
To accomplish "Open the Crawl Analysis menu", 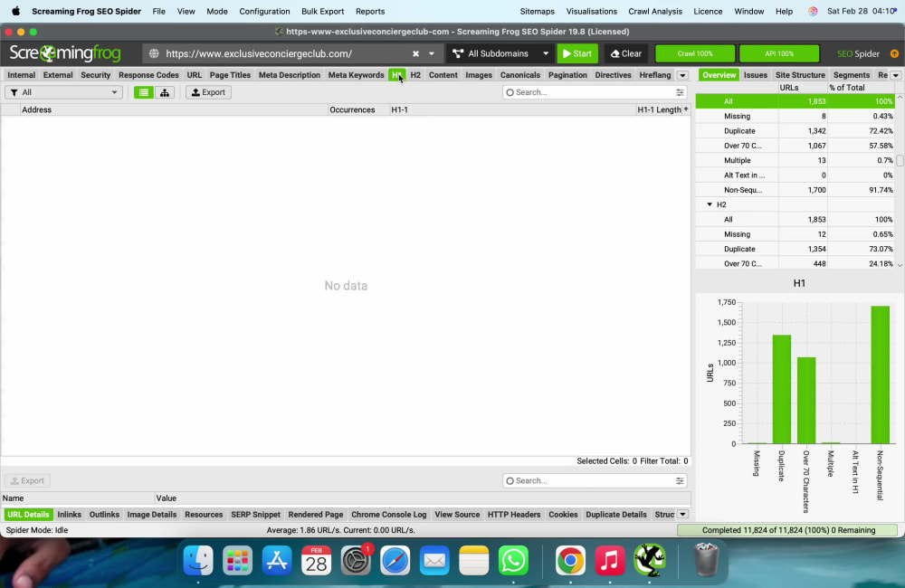I will pyautogui.click(x=655, y=11).
